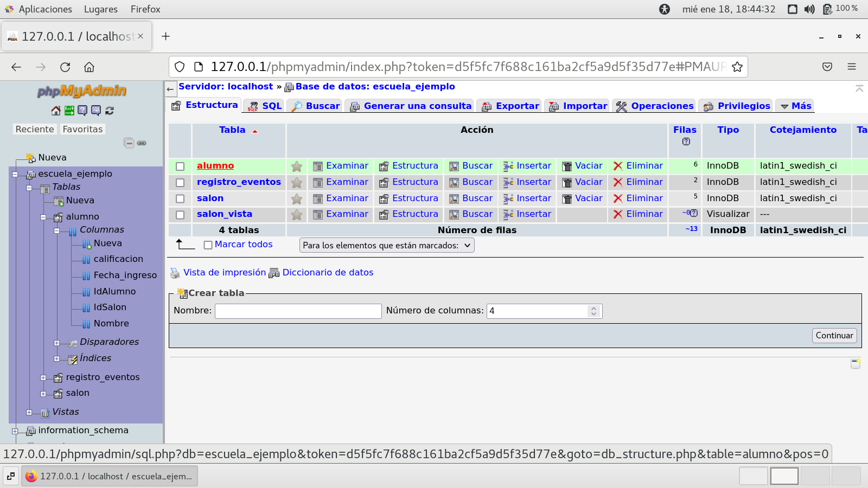Click the red Eliminar icon for salon
This screenshot has width=868, height=488.
617,198
